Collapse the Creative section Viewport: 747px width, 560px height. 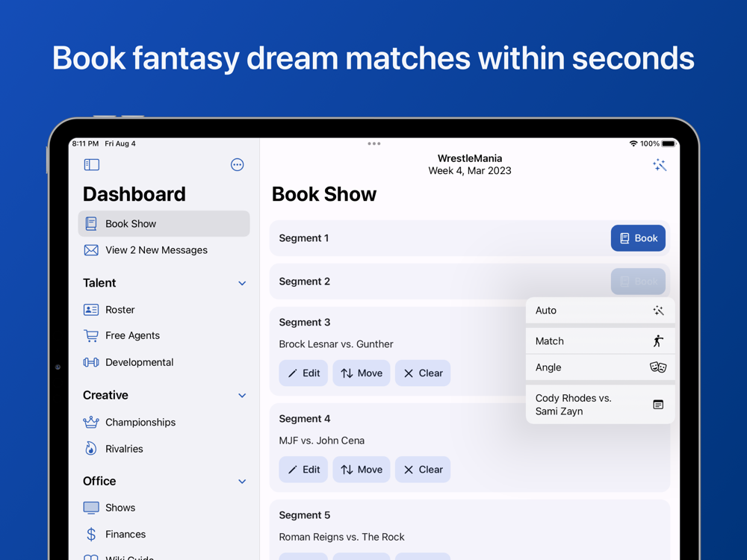coord(242,396)
